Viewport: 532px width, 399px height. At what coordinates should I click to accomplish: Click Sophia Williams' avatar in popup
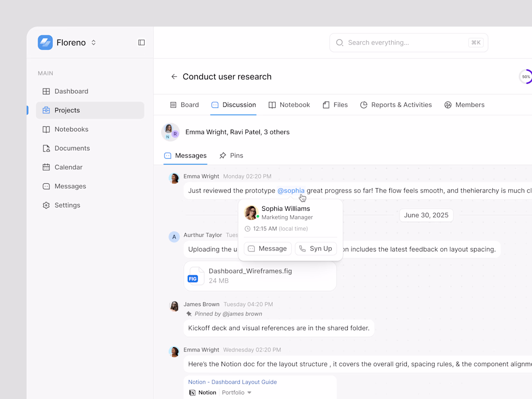point(251,213)
